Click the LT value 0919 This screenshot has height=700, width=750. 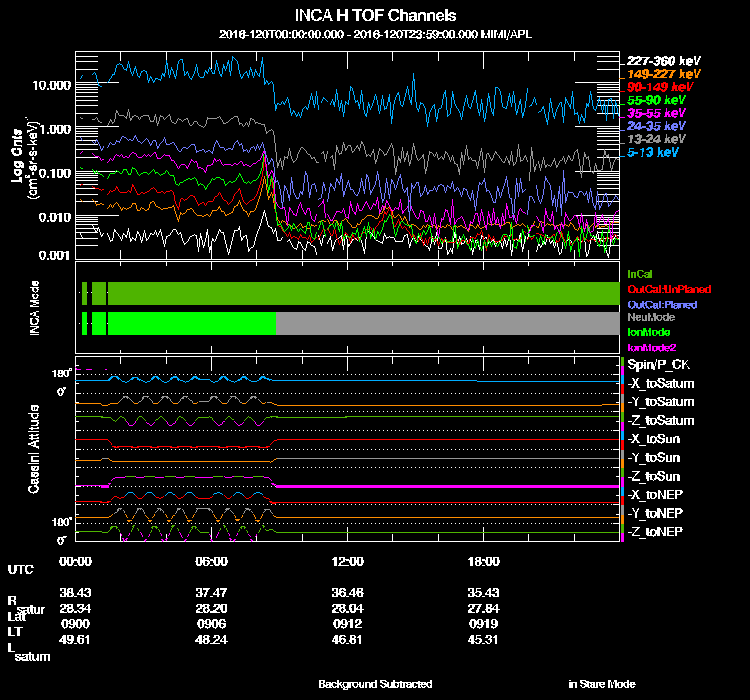(484, 624)
